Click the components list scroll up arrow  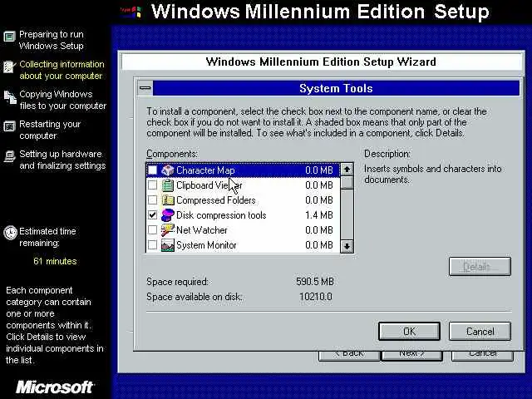click(x=347, y=169)
